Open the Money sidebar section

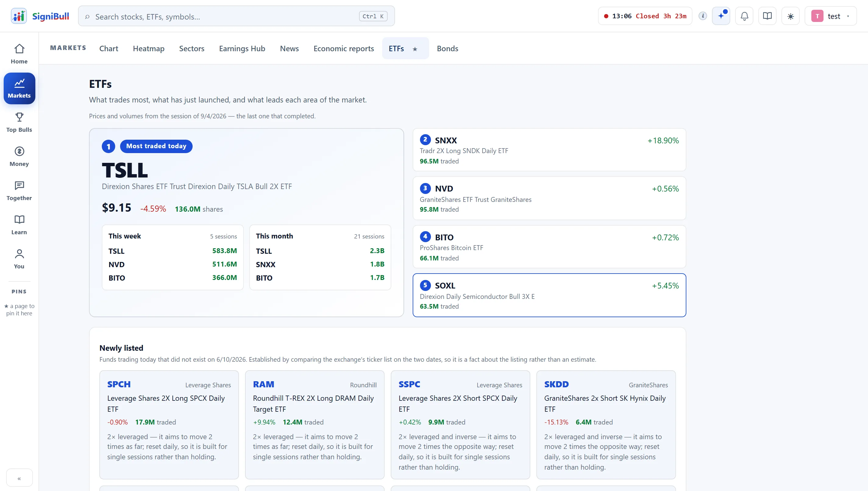click(19, 156)
